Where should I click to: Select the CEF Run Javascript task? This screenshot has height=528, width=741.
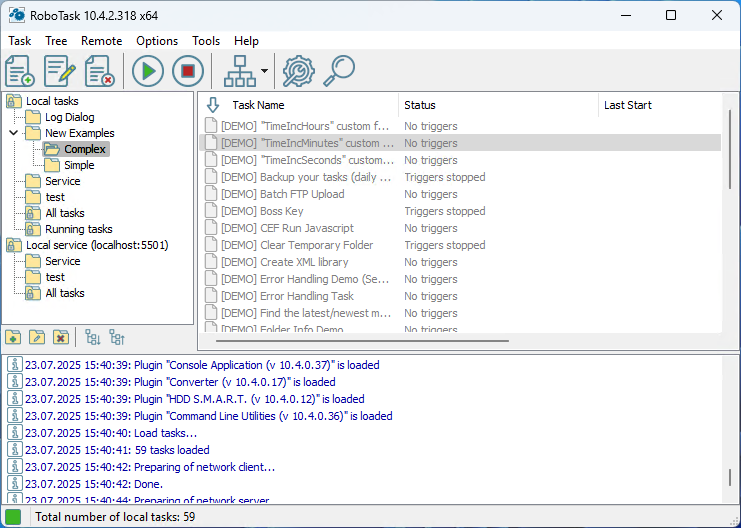coord(460,228)
